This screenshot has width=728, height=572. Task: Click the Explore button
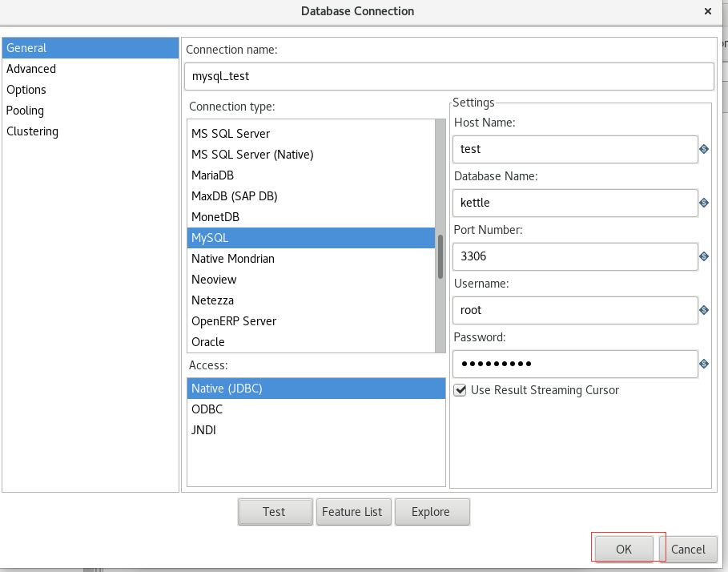pos(432,512)
